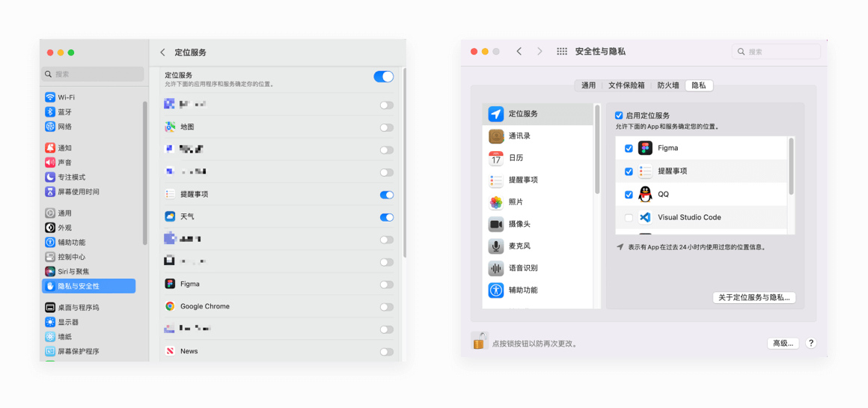Click the 高级 button
Screen dimensions: 868x408
coord(783,343)
